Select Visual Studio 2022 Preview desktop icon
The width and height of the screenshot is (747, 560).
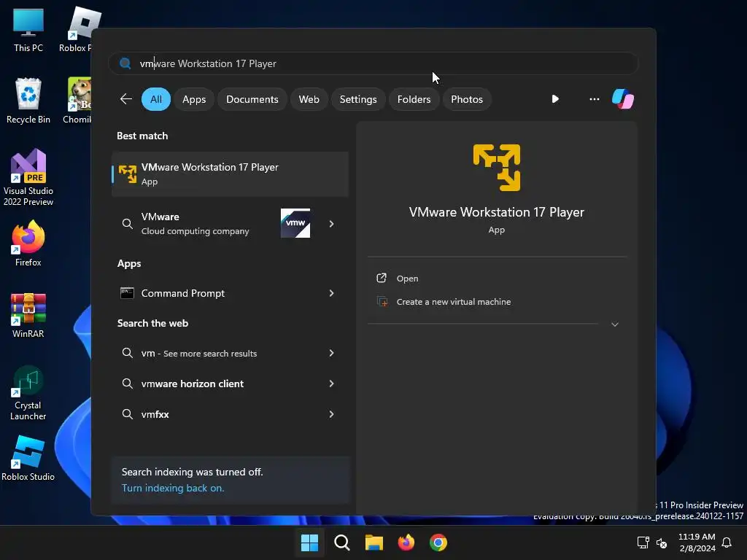coord(28,178)
